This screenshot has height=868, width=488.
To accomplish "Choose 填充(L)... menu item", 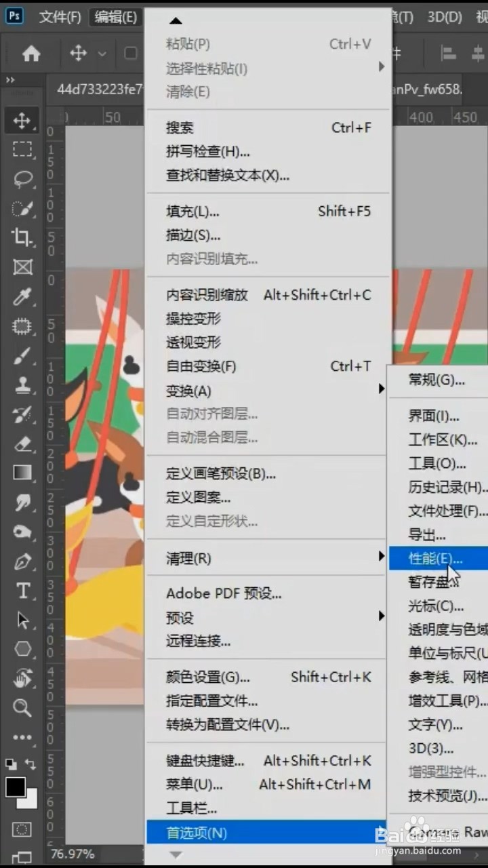I will (x=269, y=212).
